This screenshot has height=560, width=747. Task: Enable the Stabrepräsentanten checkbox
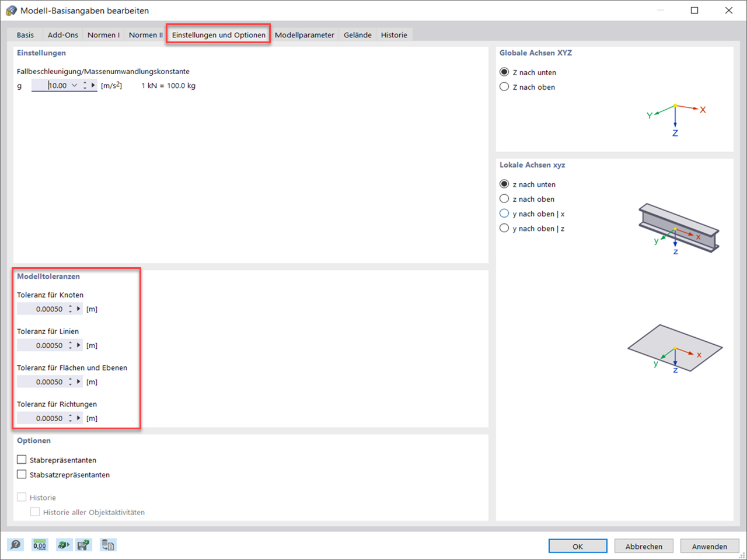[x=22, y=460]
